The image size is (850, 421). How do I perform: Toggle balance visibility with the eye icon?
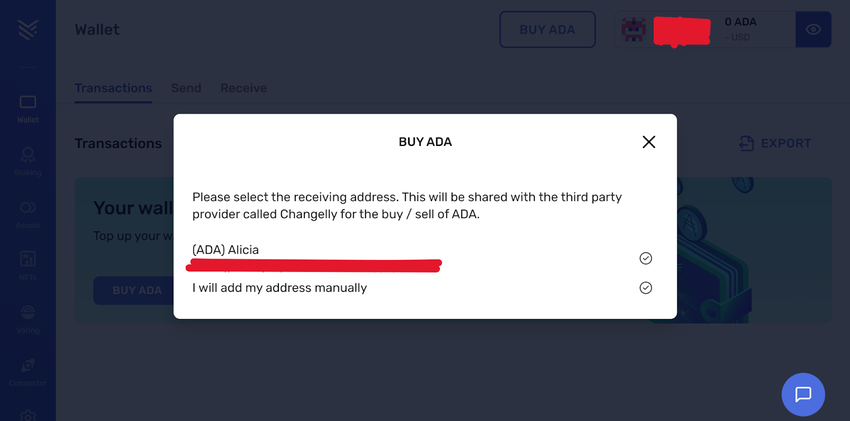813,30
